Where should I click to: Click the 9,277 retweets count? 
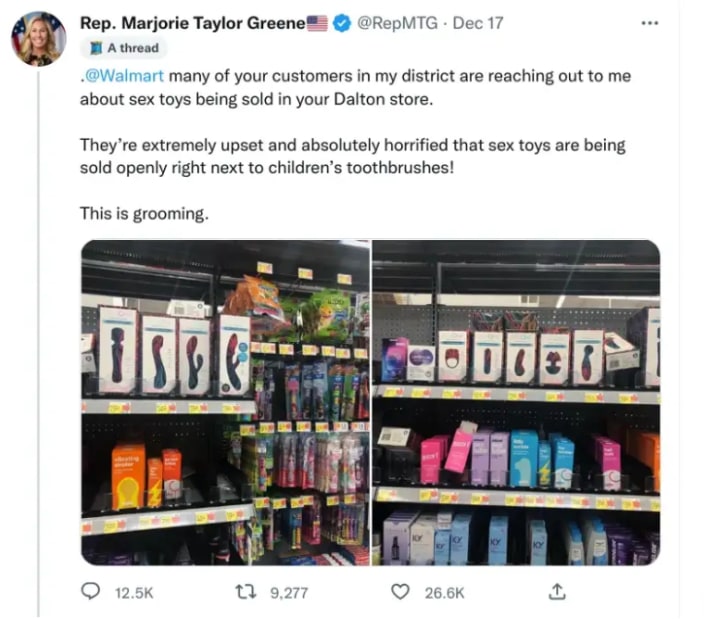(x=289, y=593)
